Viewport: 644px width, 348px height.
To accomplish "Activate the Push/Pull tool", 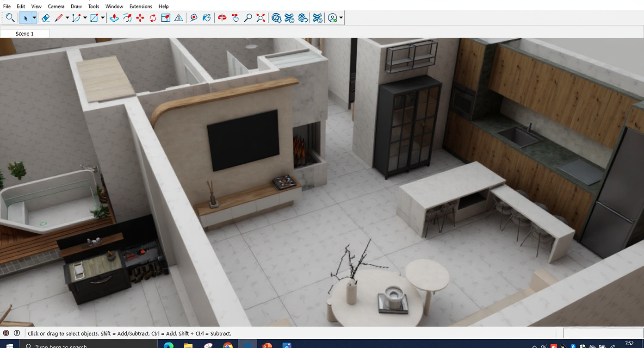I will point(114,18).
